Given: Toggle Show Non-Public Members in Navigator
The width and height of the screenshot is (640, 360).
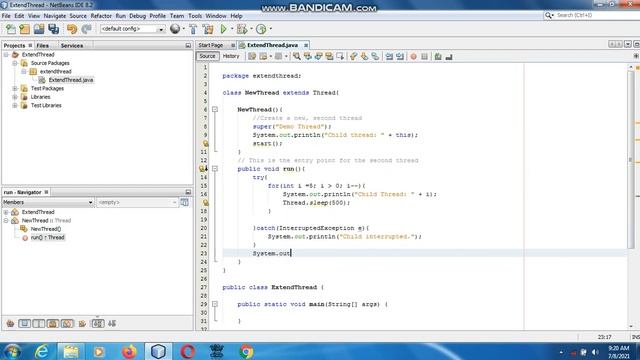Looking at the screenshot, I should point(53,324).
